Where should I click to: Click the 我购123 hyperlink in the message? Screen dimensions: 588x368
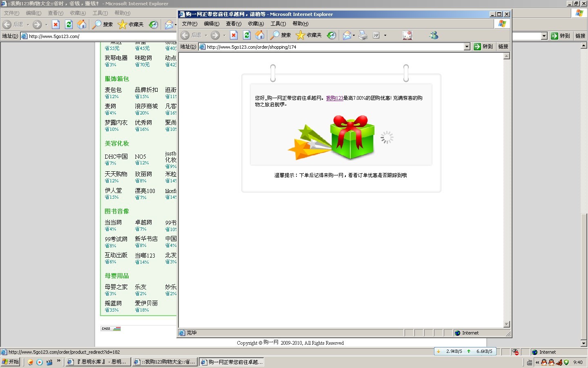(334, 98)
